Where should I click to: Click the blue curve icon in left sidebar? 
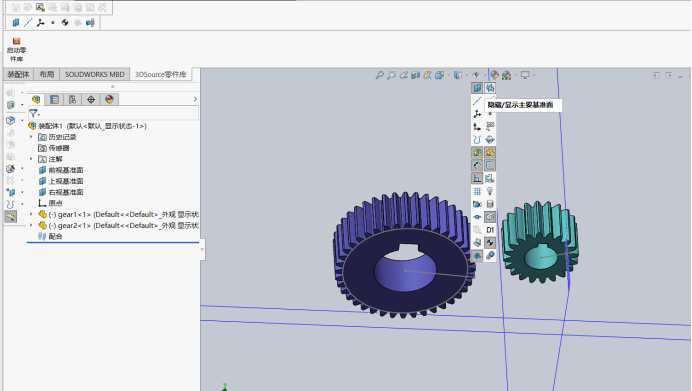pyautogui.click(x=11, y=204)
